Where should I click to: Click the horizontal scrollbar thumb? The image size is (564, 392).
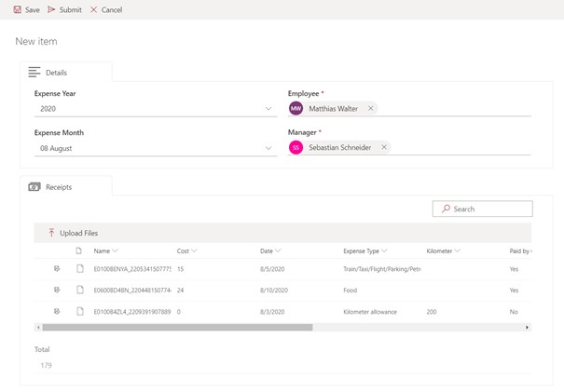point(177,328)
